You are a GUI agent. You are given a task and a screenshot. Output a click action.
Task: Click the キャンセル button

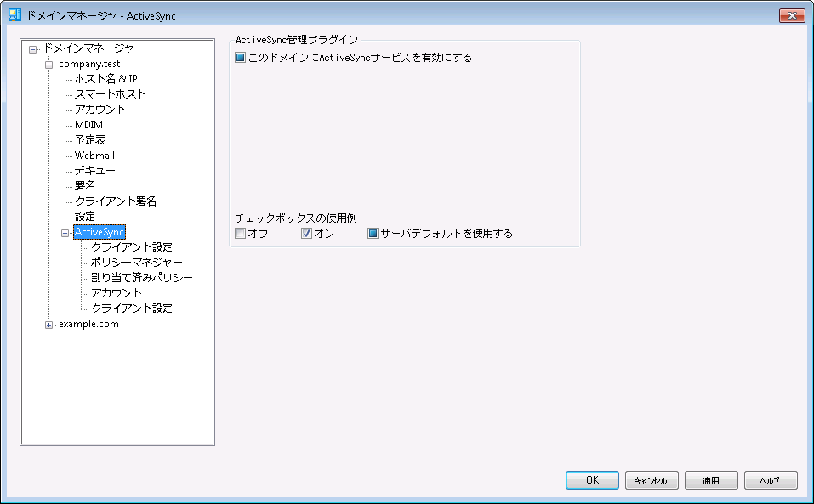(x=652, y=480)
